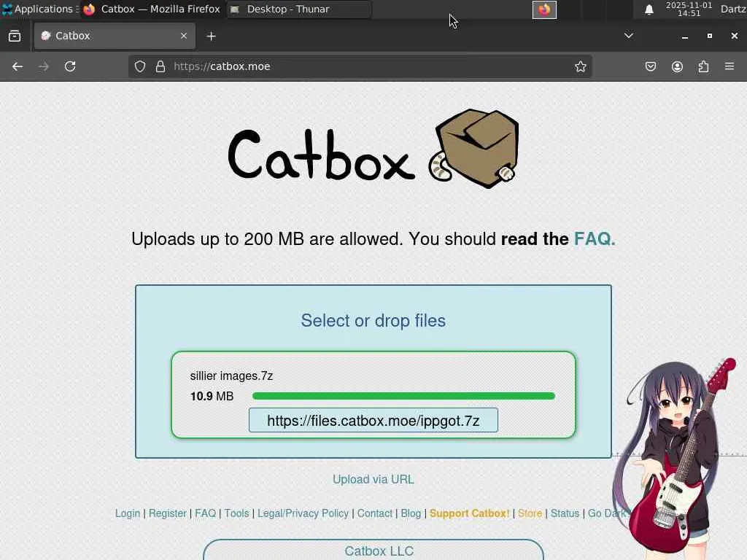This screenshot has height=560, width=747.
Task: Reload the Catbox page
Action: point(70,66)
